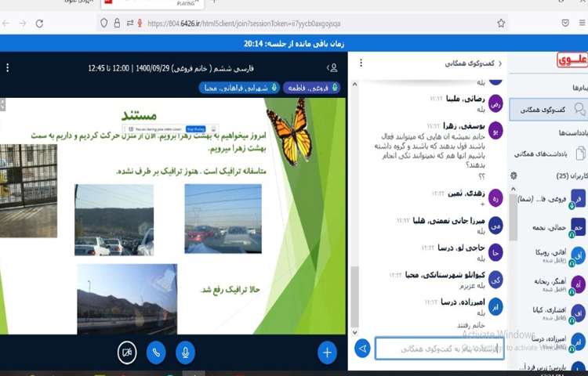The width and height of the screenshot is (588, 376).
Task: Click the کاربران (25) users heading
Action: [572, 175]
